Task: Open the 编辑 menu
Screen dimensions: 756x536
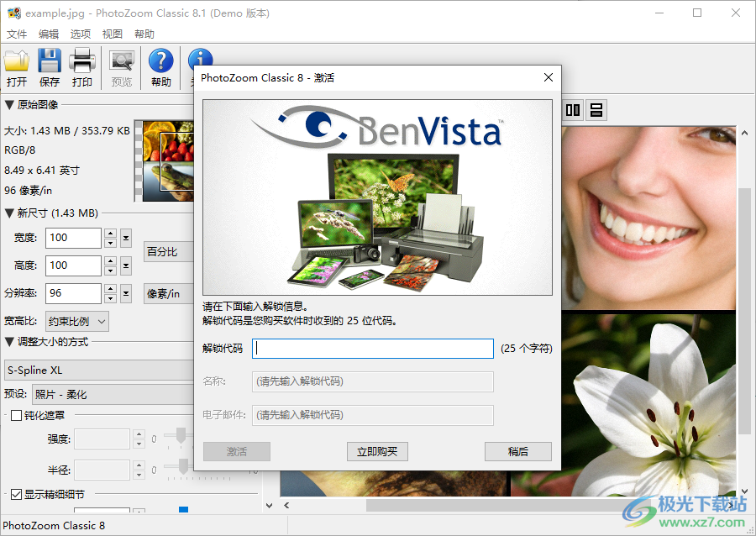Action: click(49, 34)
